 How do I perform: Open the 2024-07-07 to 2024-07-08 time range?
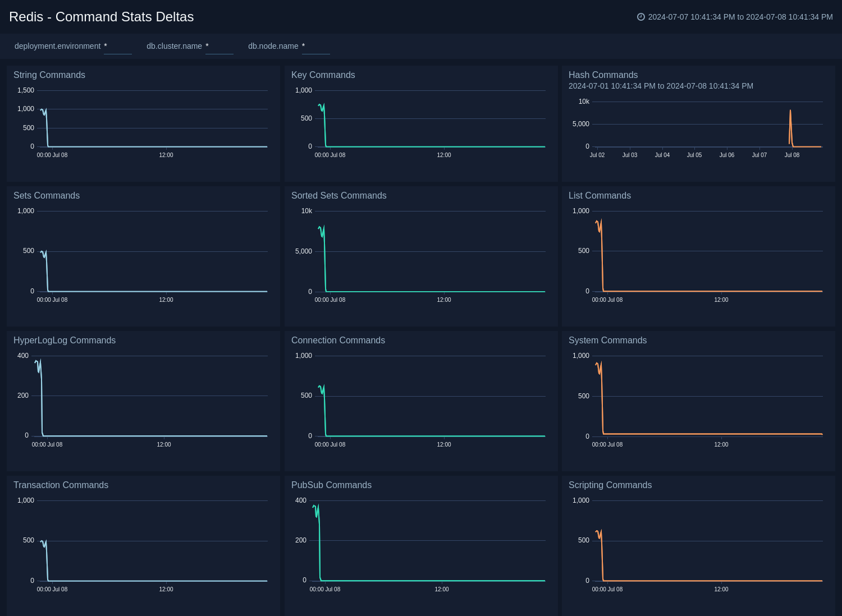tap(740, 17)
